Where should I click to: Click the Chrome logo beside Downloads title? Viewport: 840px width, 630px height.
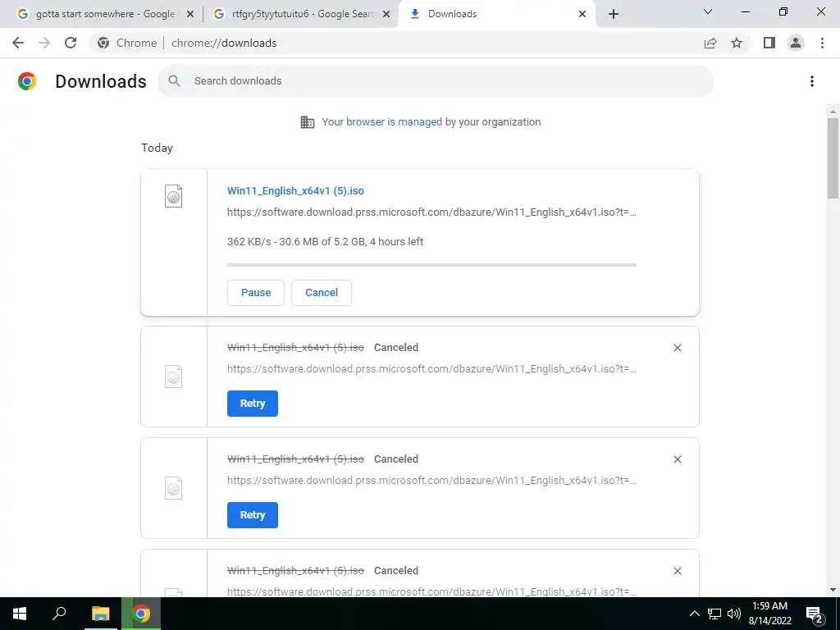click(27, 81)
